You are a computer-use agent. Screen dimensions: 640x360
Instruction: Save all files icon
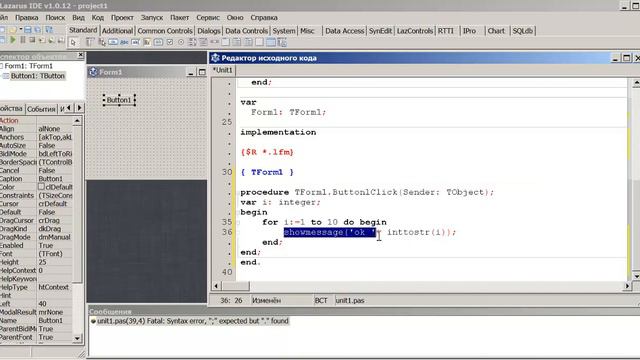pos(38,30)
